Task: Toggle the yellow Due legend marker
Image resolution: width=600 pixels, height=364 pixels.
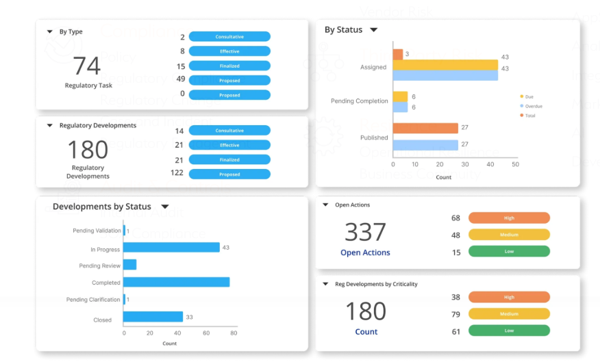Action: [522, 96]
